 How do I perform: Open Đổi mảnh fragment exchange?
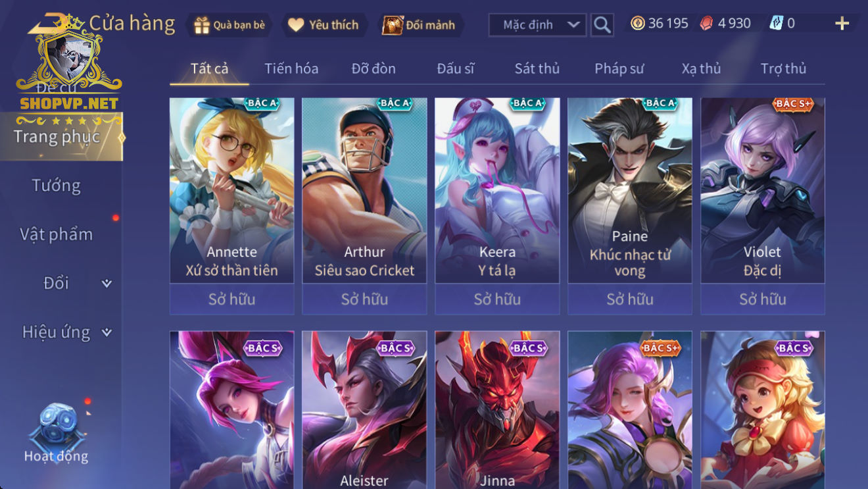[393, 25]
